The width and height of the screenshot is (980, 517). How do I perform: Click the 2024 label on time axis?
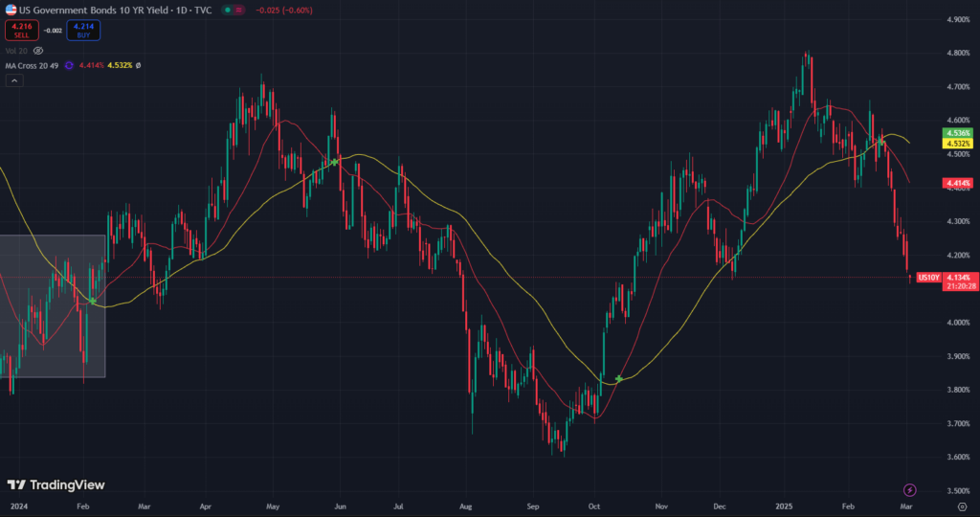click(x=19, y=506)
